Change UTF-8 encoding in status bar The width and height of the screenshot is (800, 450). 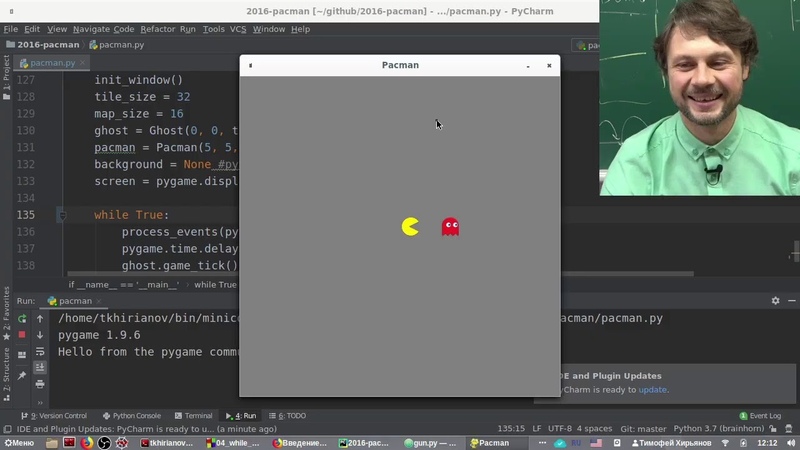click(x=560, y=429)
